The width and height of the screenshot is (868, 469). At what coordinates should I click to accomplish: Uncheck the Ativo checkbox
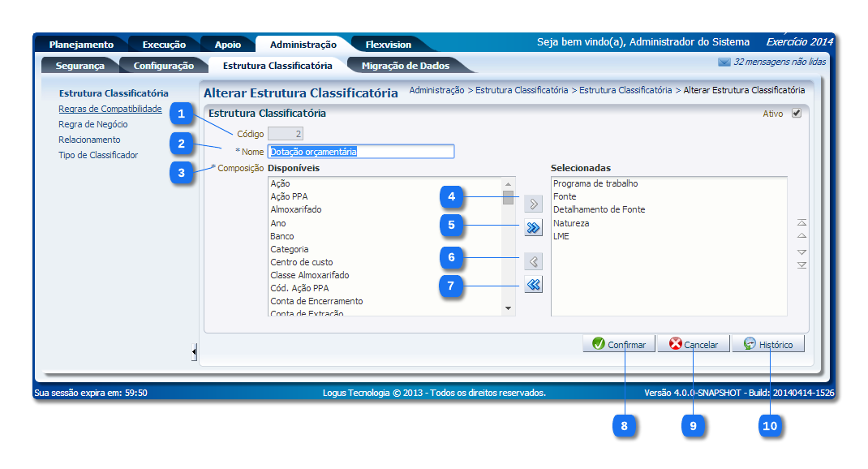796,114
